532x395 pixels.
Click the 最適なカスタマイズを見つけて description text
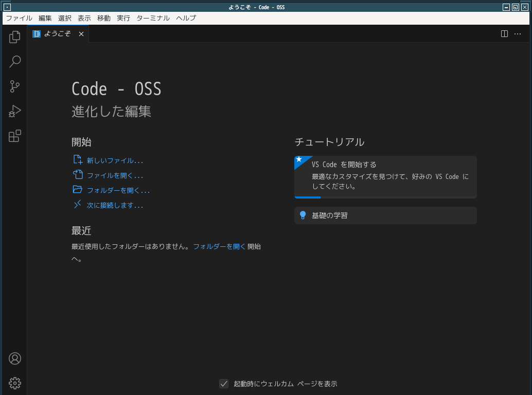pyautogui.click(x=390, y=182)
